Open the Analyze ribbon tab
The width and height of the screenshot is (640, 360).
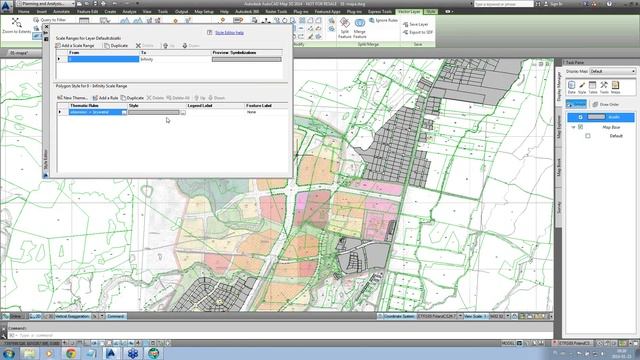129,12
